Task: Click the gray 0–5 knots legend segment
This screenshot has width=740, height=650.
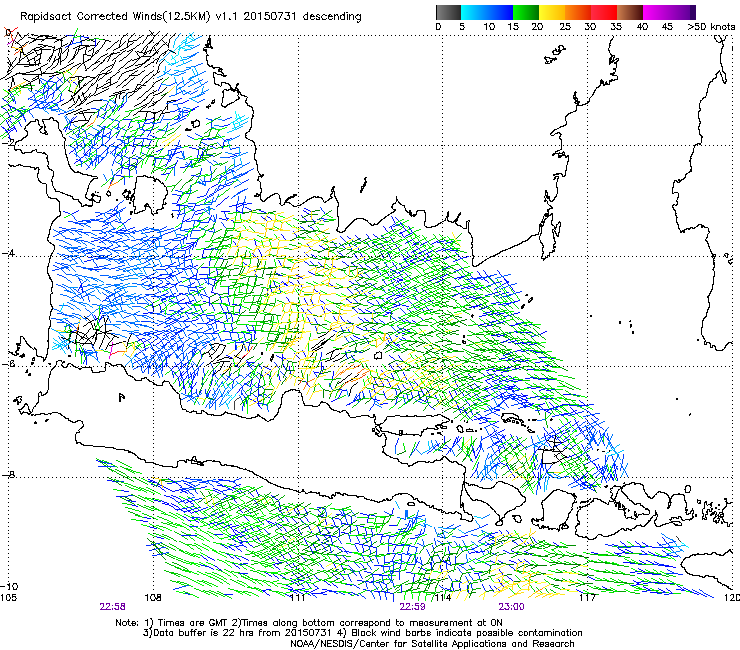Action: pos(448,12)
